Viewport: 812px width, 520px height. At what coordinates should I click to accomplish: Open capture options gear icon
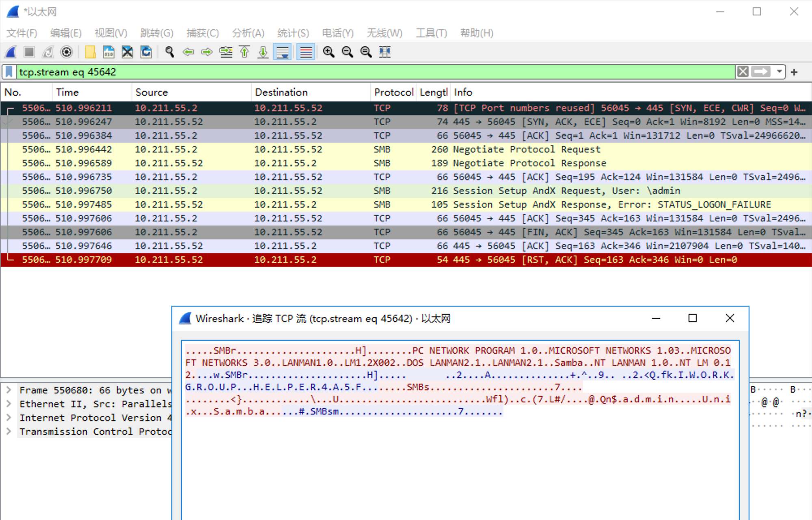(67, 52)
